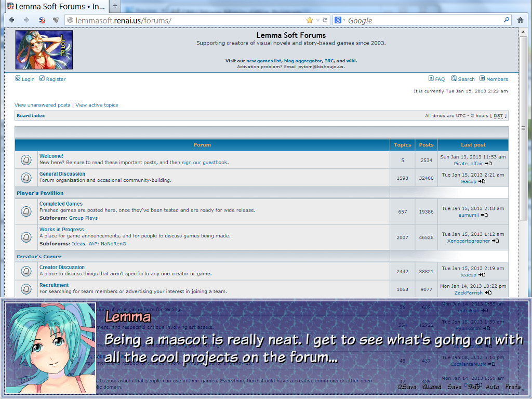Click Save in the game quick menu
The height and width of the screenshot is (399, 532).
[455, 387]
